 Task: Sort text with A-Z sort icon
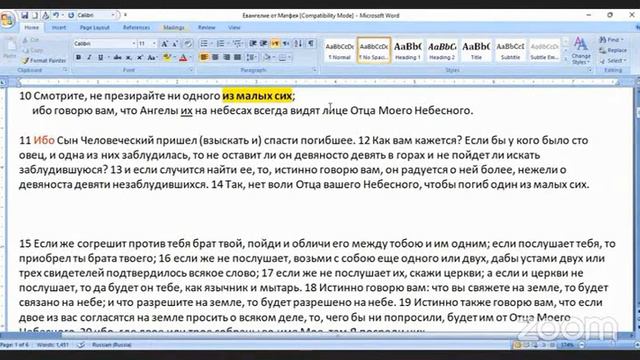tap(298, 44)
